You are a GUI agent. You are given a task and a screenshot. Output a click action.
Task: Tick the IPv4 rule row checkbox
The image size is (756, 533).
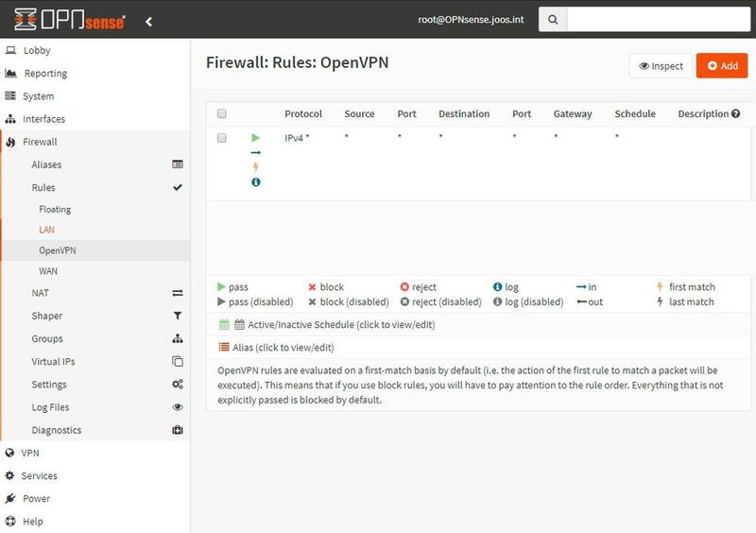click(221, 138)
